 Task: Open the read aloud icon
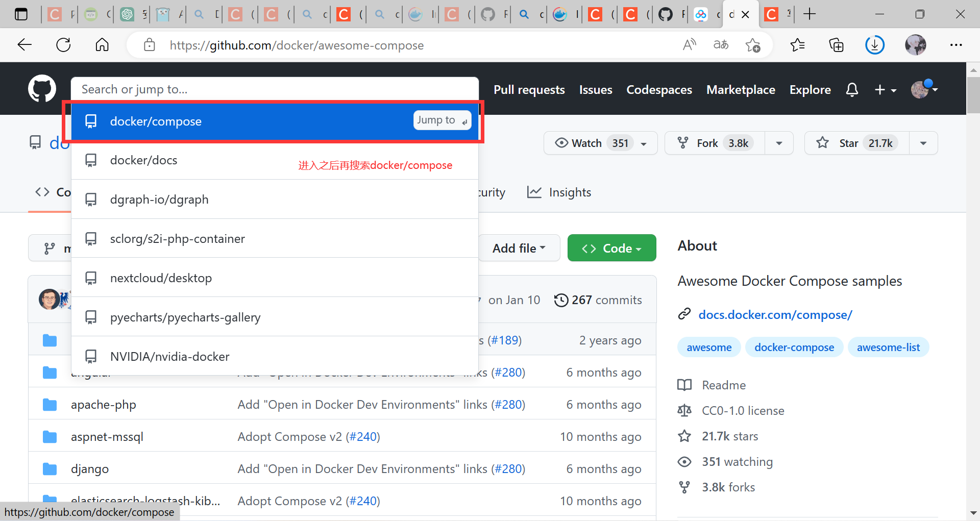(690, 45)
